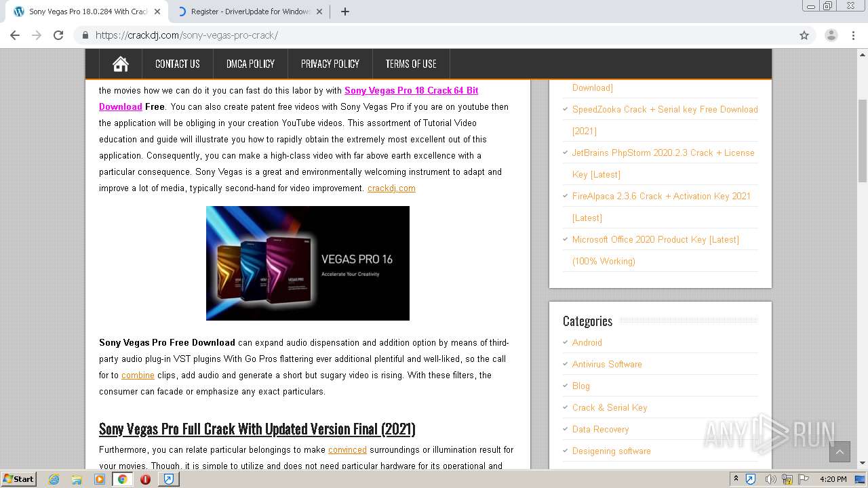868x488 pixels.
Task: Click the Vegas Pro 16 product image
Action: tap(308, 263)
